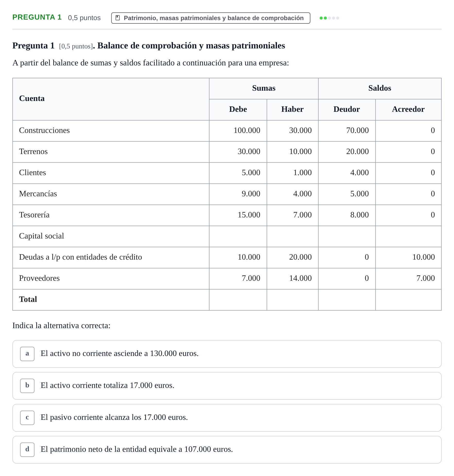Click the 'Haber' column header
Viewport: 454px width, 476px height.
pos(292,109)
